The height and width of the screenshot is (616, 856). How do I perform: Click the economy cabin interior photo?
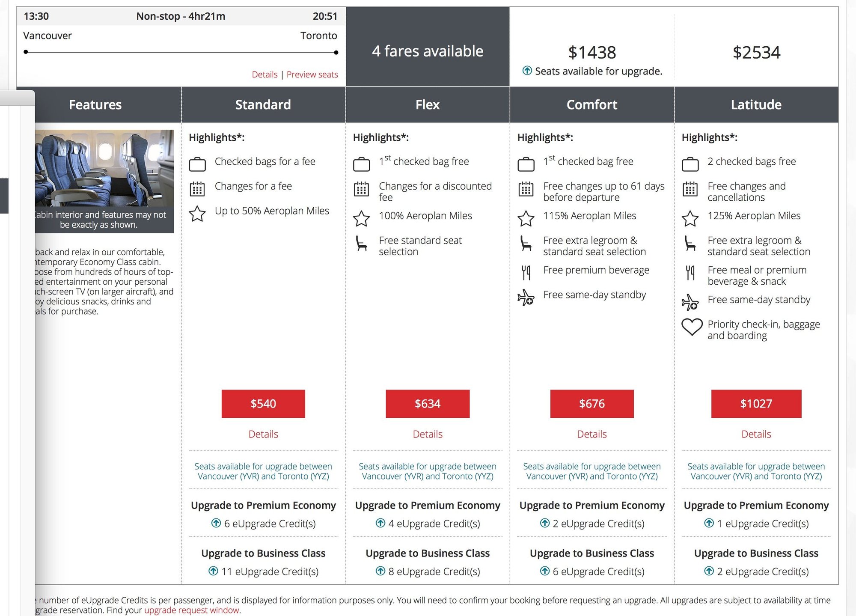tap(104, 168)
